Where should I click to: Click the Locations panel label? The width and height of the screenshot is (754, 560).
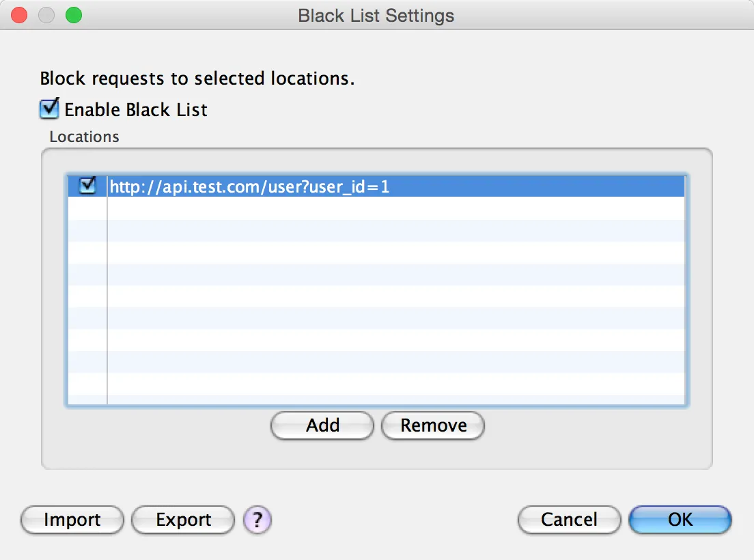(84, 137)
